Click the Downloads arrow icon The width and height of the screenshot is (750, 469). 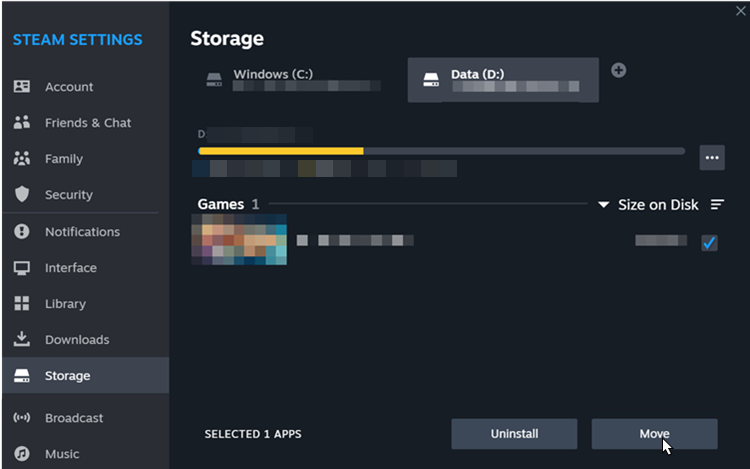click(22, 339)
